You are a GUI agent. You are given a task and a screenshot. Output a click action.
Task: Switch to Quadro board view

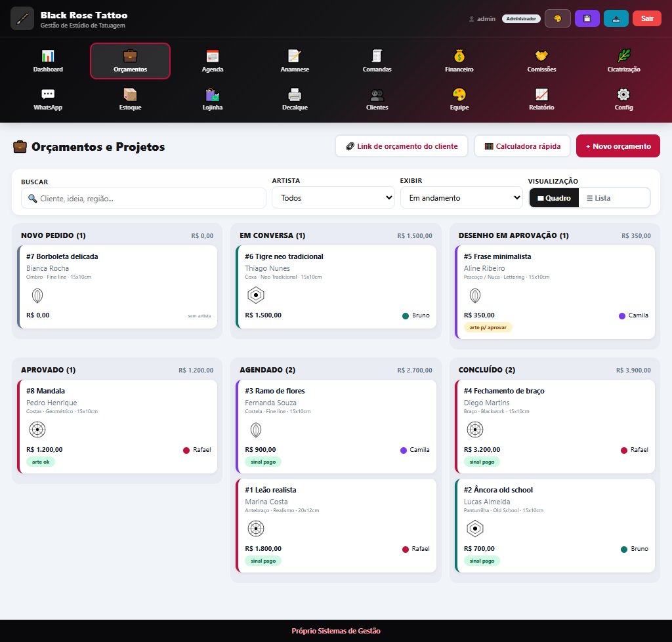pyautogui.click(x=554, y=198)
